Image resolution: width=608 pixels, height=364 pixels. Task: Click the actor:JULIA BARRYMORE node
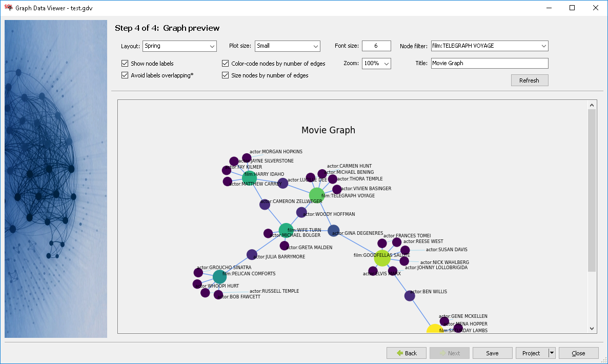pos(252,255)
